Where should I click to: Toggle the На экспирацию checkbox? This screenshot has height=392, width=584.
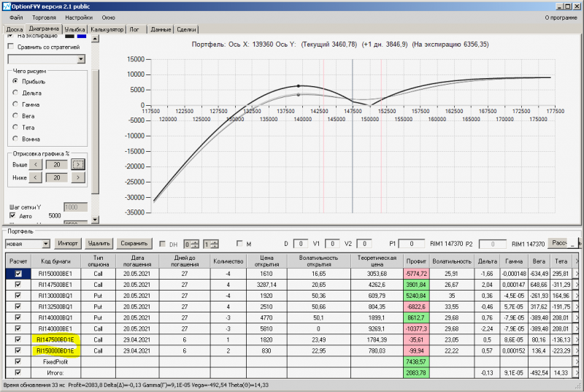tap(11, 36)
